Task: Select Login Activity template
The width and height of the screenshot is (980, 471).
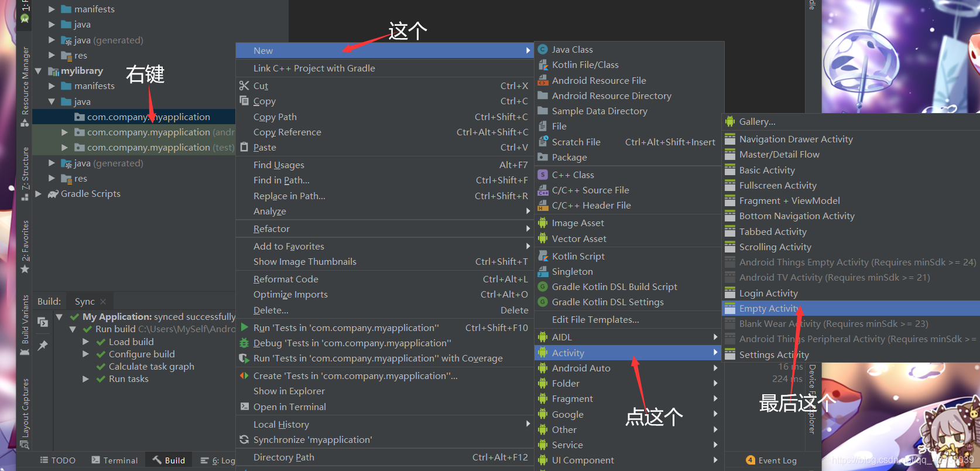Action: tap(851, 293)
